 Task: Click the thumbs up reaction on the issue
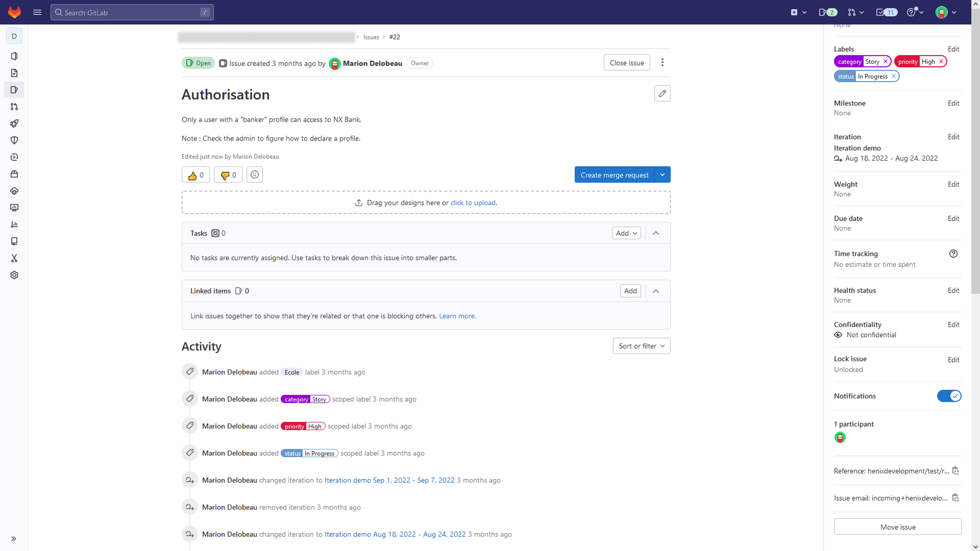tap(195, 175)
